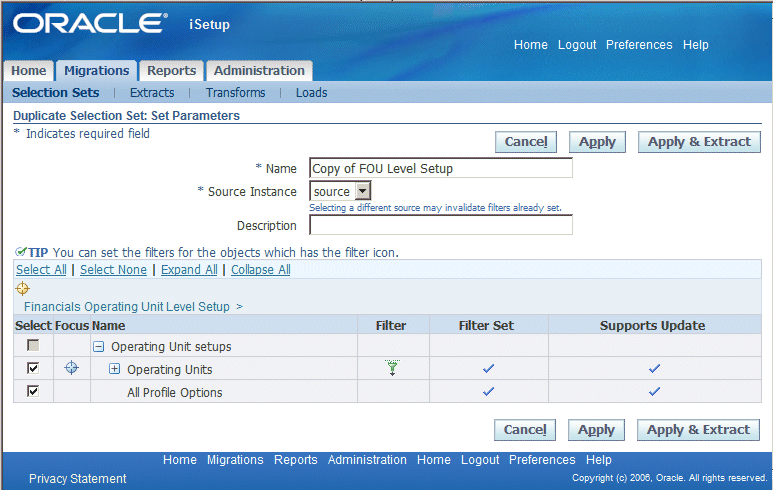Open Financials Operating Unit Level Setup breadcrumb
The height and width of the screenshot is (490, 773).
click(x=127, y=307)
